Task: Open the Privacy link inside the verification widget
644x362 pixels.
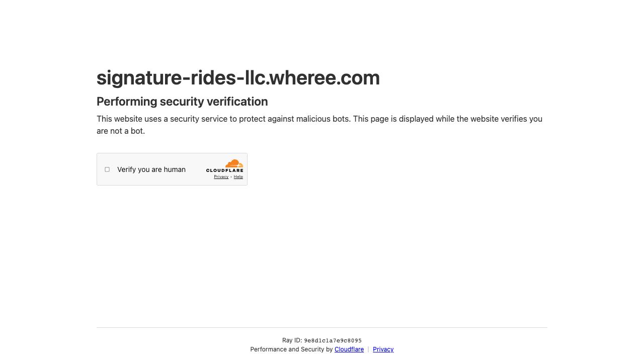Action: tap(221, 176)
